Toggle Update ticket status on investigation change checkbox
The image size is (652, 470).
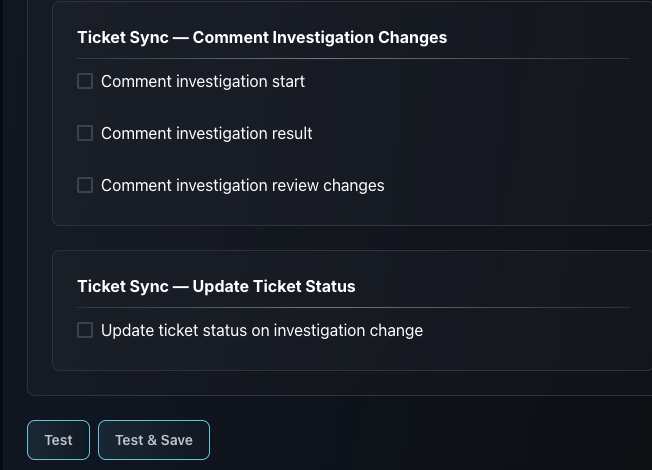85,330
